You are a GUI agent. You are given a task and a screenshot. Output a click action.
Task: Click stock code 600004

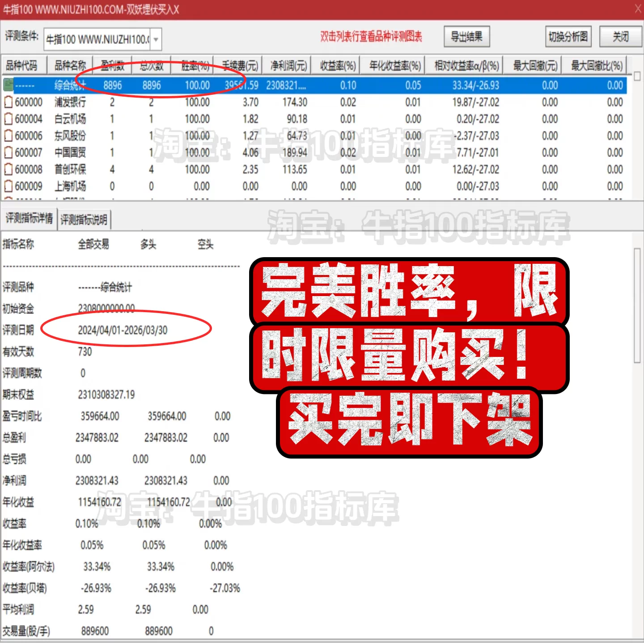point(29,119)
